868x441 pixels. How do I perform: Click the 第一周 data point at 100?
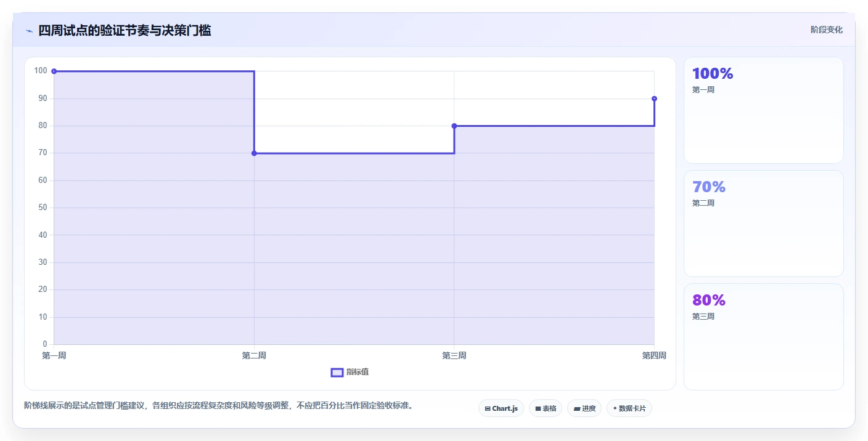click(54, 71)
